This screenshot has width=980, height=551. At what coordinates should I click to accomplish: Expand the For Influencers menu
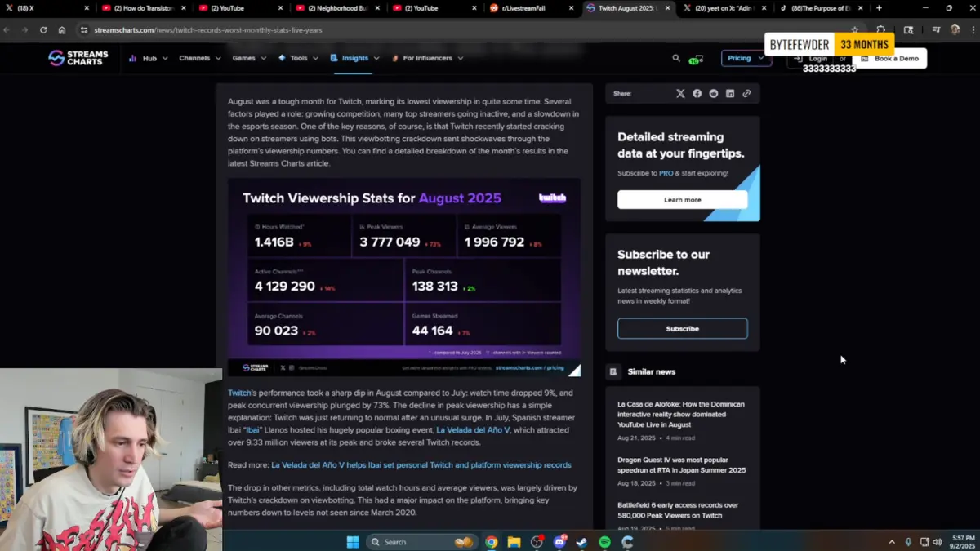pyautogui.click(x=427, y=58)
